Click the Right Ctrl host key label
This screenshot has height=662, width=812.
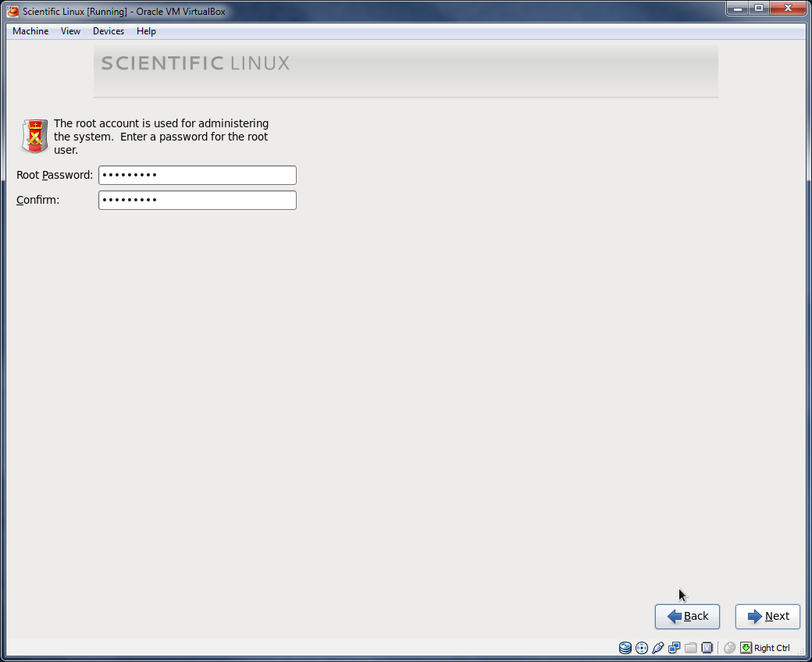(x=771, y=648)
